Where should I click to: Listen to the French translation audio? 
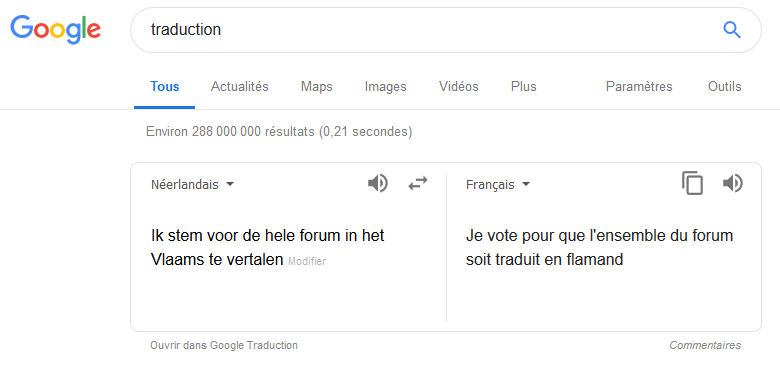click(732, 184)
